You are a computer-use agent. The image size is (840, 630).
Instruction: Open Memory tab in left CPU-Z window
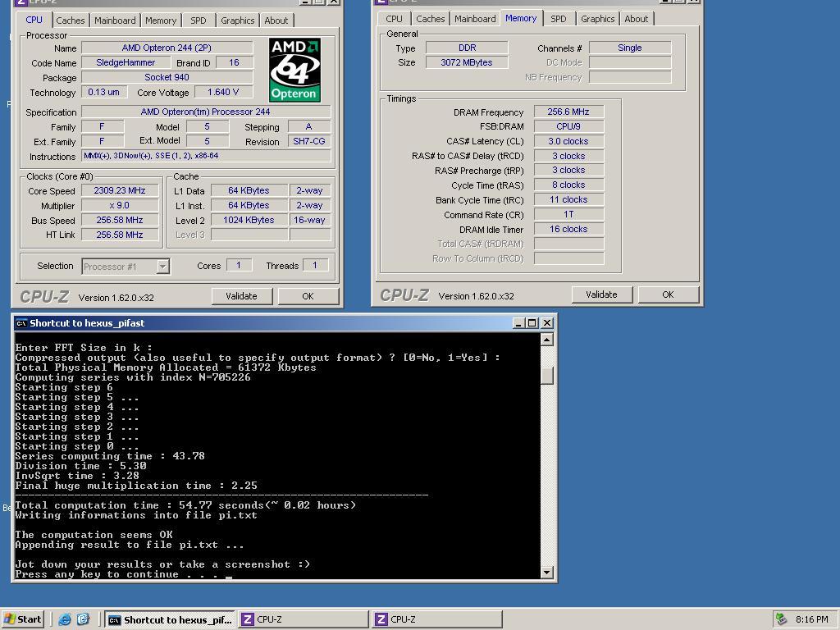point(160,21)
